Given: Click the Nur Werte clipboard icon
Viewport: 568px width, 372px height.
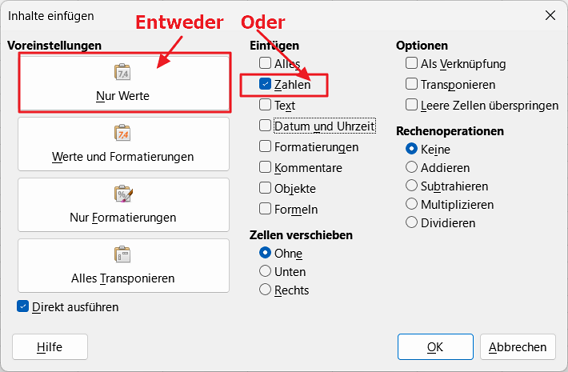Looking at the screenshot, I should point(122,72).
